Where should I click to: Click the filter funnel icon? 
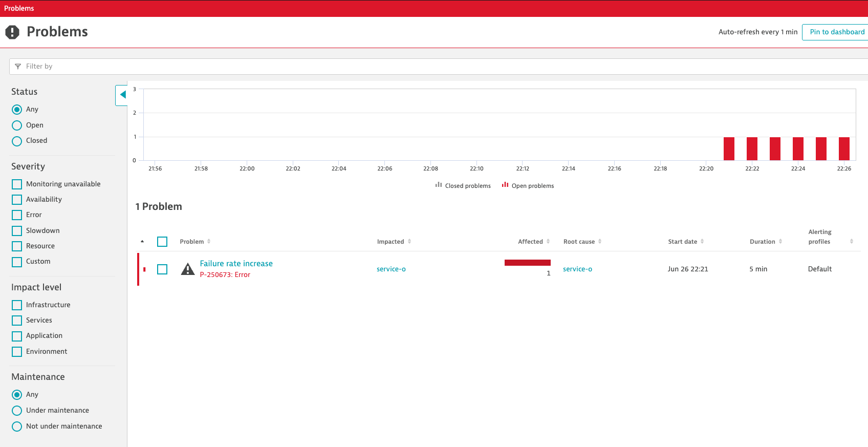click(x=18, y=67)
